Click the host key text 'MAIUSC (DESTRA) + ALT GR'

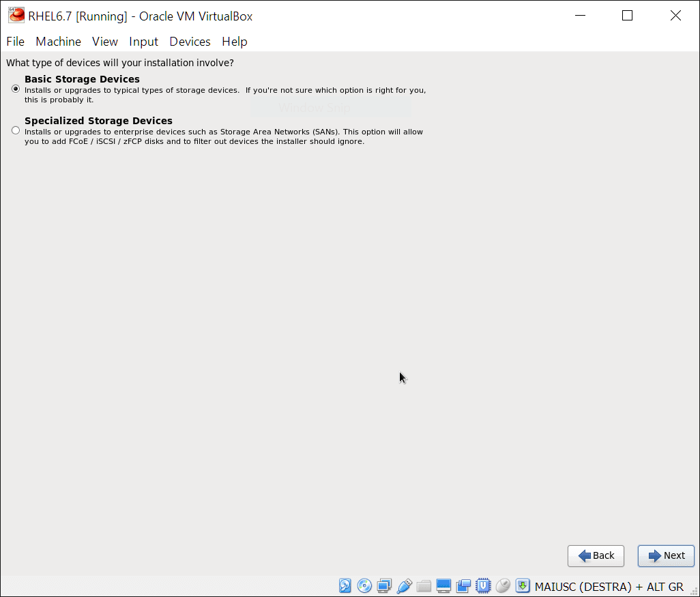pyautogui.click(x=609, y=586)
